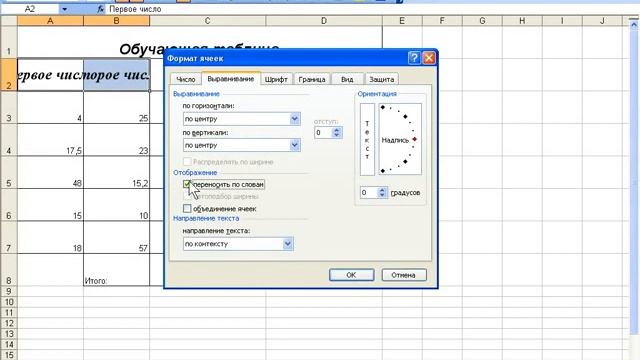This screenshot has width=640, height=360.
Task: Select row 12 header
Action: click(x=9, y=323)
